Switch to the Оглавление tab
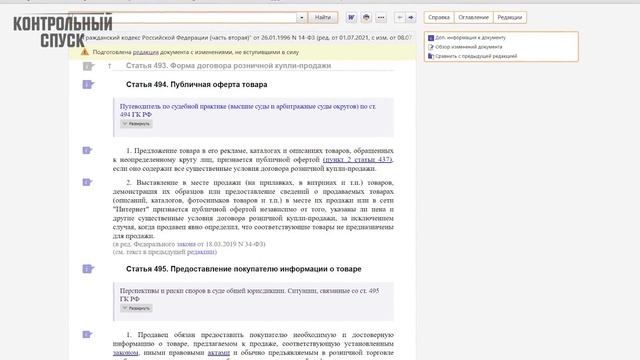The width and height of the screenshot is (640, 360). [x=473, y=18]
